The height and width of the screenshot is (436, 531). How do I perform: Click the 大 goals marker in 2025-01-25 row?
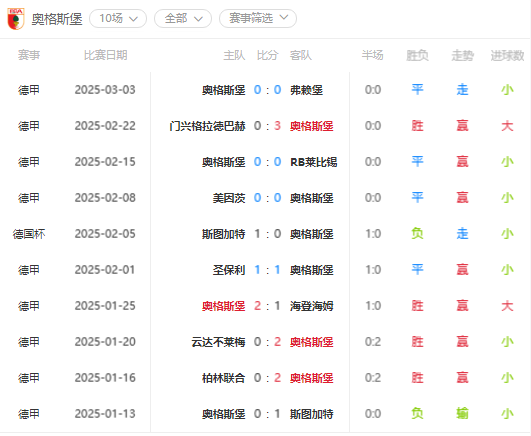tap(507, 306)
